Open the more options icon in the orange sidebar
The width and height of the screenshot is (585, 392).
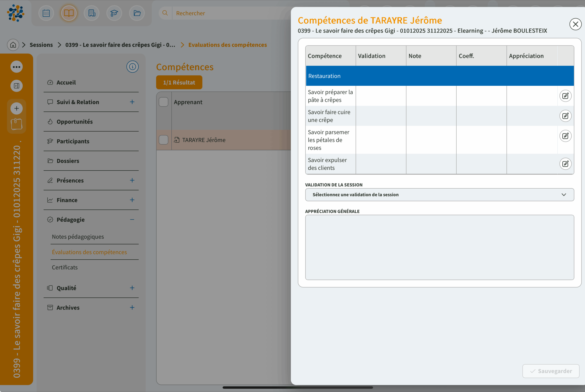point(16,67)
